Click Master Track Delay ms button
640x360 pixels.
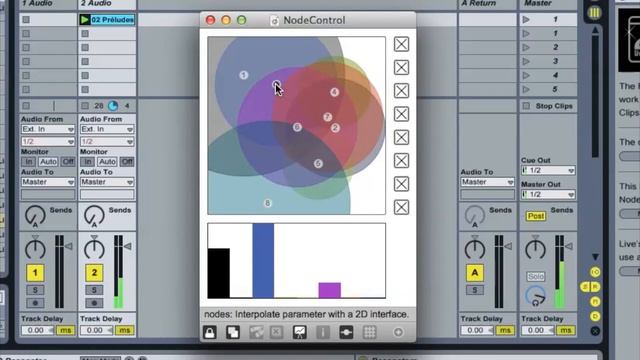click(x=566, y=330)
